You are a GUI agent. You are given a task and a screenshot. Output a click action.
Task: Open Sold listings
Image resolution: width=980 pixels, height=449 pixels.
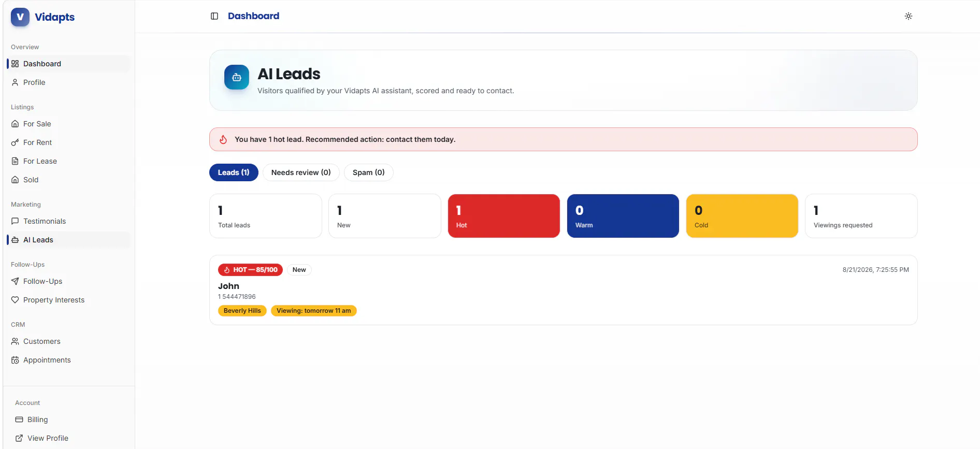pos(68,180)
